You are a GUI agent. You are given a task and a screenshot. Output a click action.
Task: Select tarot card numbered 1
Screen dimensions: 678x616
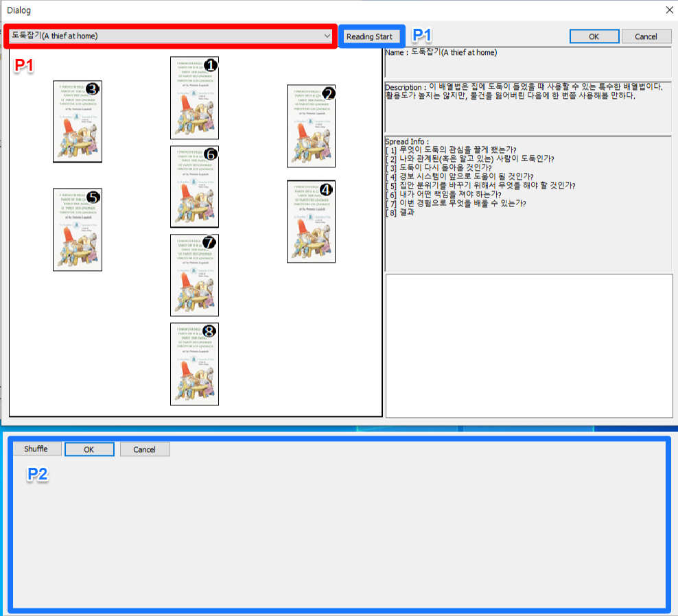point(195,98)
